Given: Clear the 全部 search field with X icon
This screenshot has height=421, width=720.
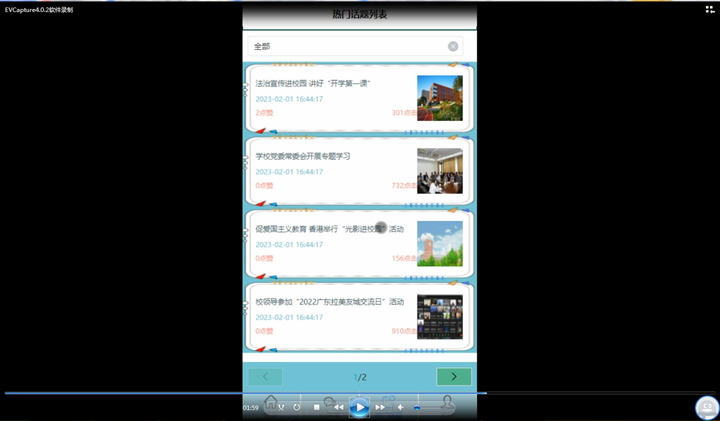Looking at the screenshot, I should (453, 46).
